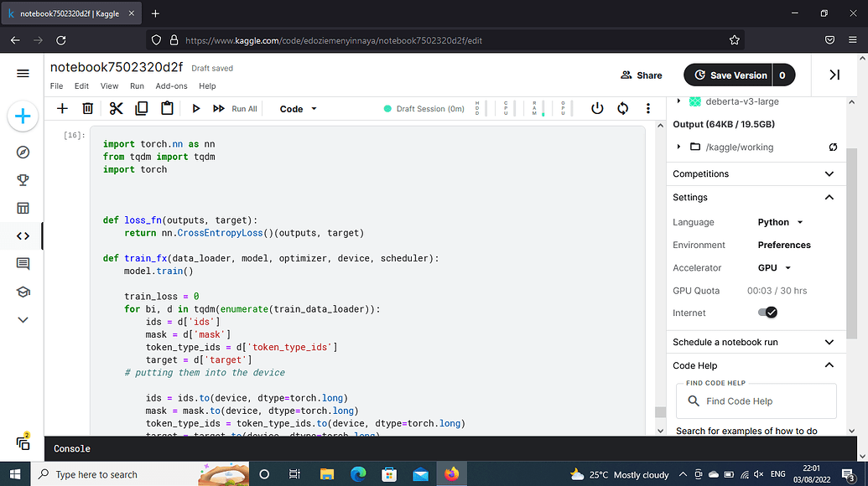Click the blue Create plus button
The image size is (868, 486).
click(x=23, y=116)
